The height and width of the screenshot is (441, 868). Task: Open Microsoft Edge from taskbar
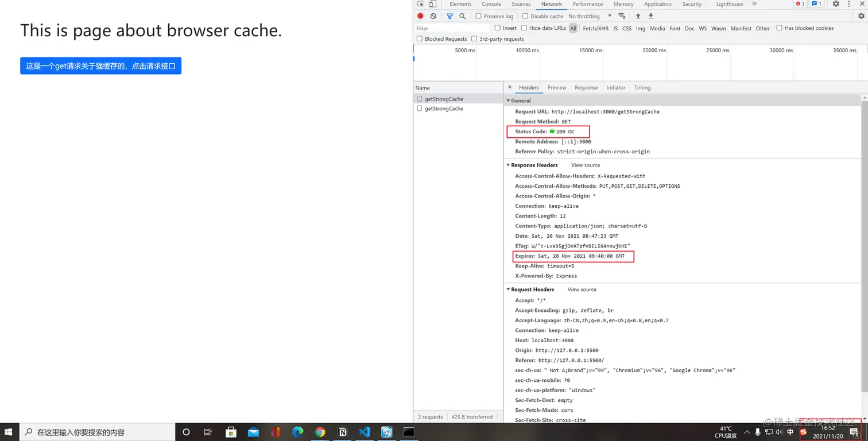tap(297, 432)
